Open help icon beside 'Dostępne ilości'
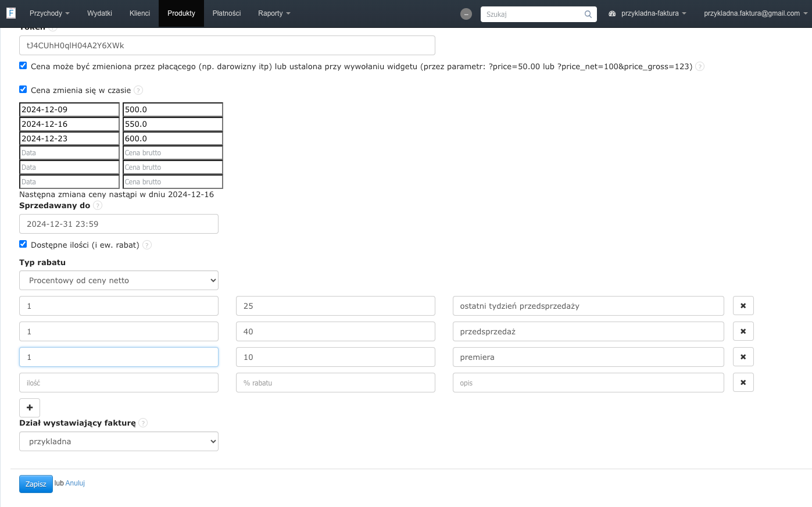Viewport: 812px width, 507px height. (x=147, y=245)
